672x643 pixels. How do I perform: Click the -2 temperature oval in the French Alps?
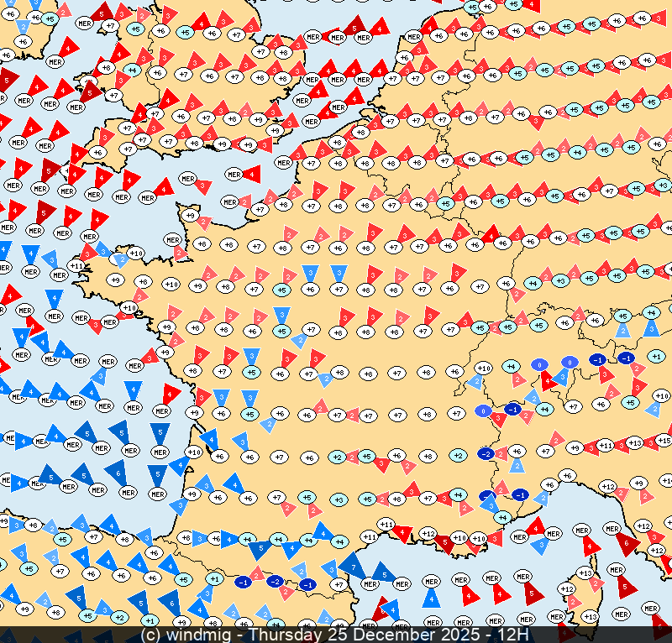pyautogui.click(x=485, y=454)
